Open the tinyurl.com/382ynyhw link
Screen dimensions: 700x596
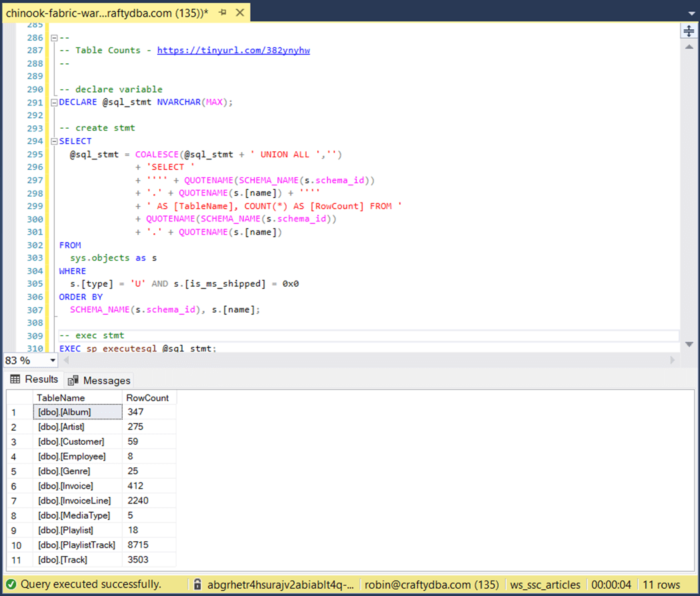[x=233, y=51]
